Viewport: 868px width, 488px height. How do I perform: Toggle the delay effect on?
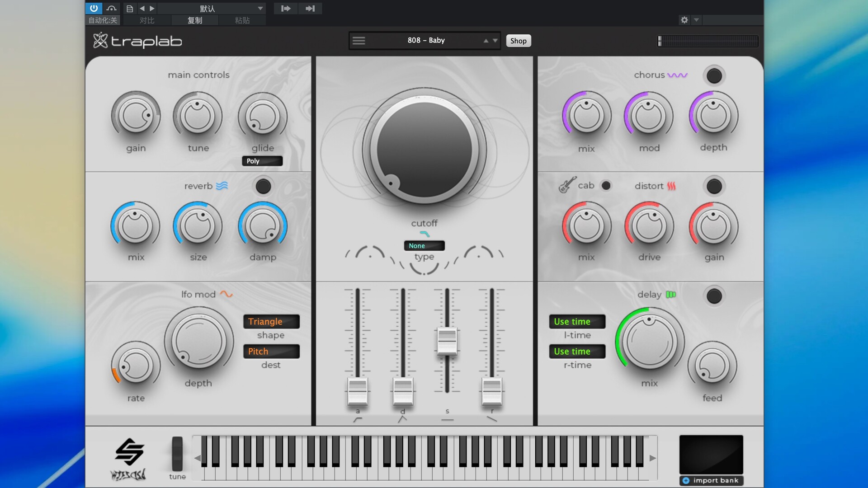pyautogui.click(x=714, y=296)
